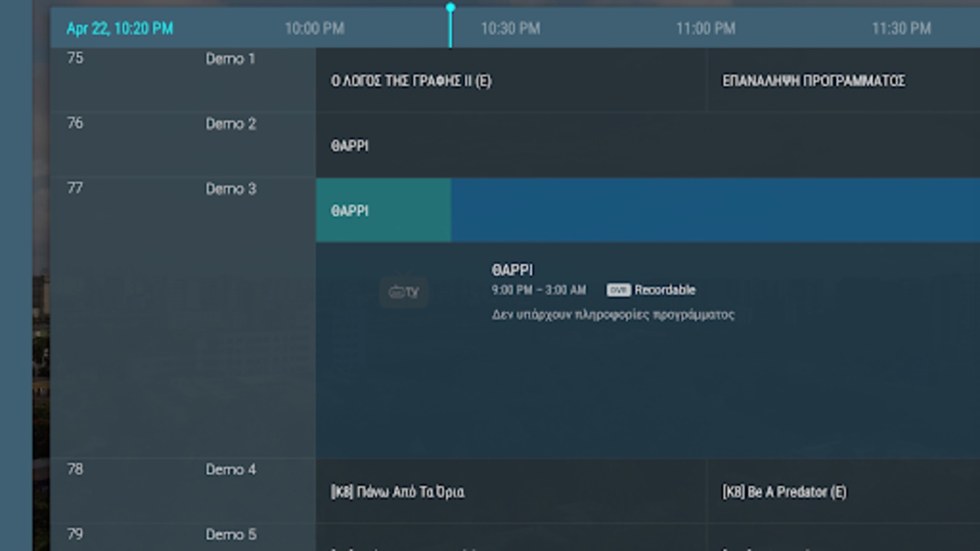Open ΕΠΑΝΑΛΗΨΗ ΠΡΟΓΡΑΜΜΑΤΟΣ program at 11:00 PM
980x551 pixels.
coord(844,81)
